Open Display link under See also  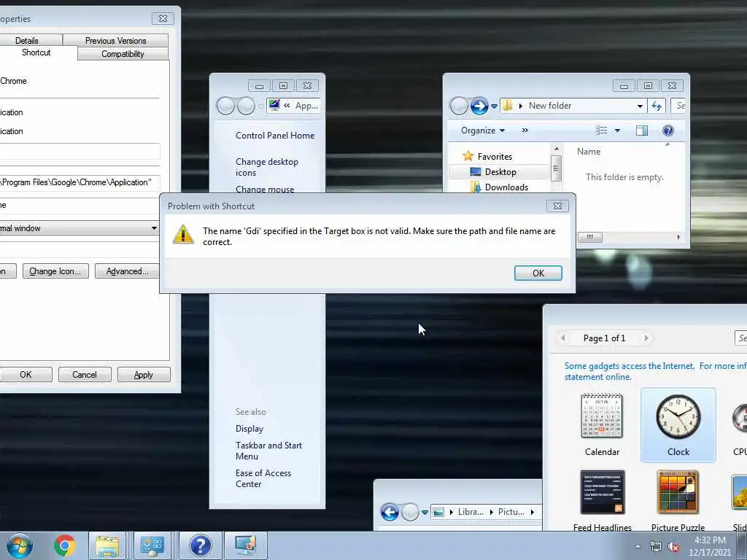click(249, 429)
